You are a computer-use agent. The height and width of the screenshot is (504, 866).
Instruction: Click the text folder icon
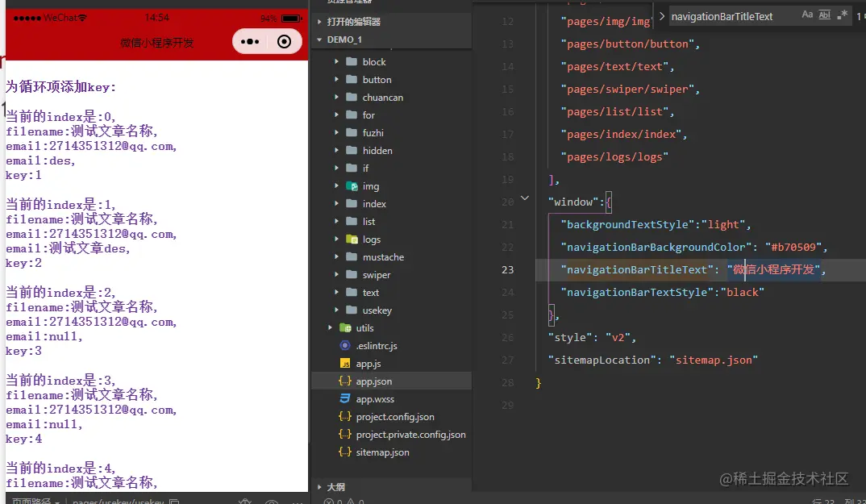pyautogui.click(x=352, y=292)
